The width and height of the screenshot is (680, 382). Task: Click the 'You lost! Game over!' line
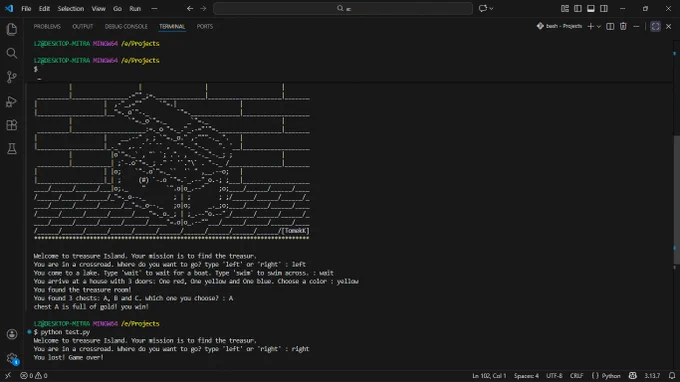69,358
